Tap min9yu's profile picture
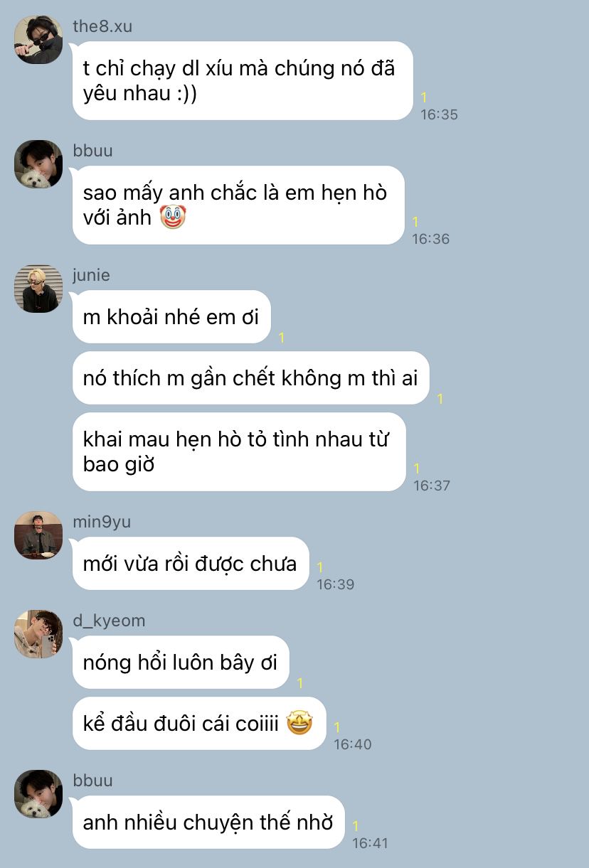The height and width of the screenshot is (868, 589). [x=38, y=535]
